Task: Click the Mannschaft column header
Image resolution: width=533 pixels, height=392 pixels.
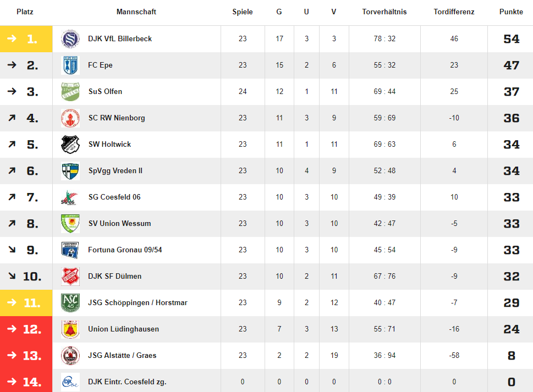Action: (136, 12)
